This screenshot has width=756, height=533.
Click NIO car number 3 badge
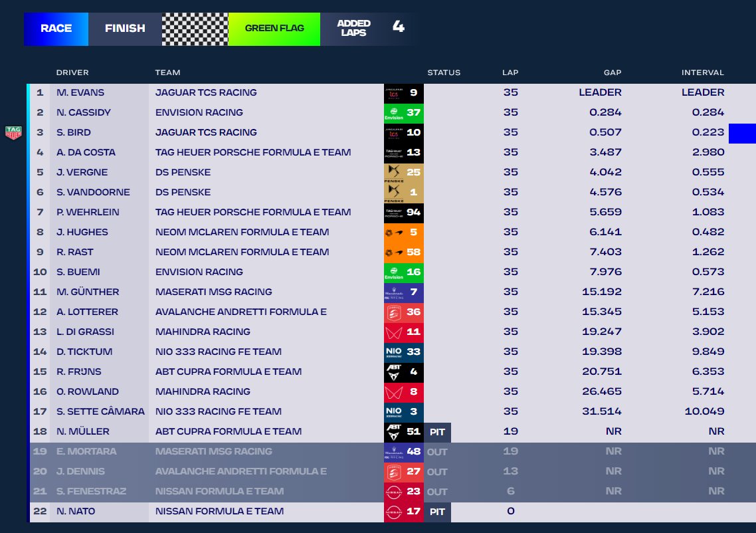(403, 412)
